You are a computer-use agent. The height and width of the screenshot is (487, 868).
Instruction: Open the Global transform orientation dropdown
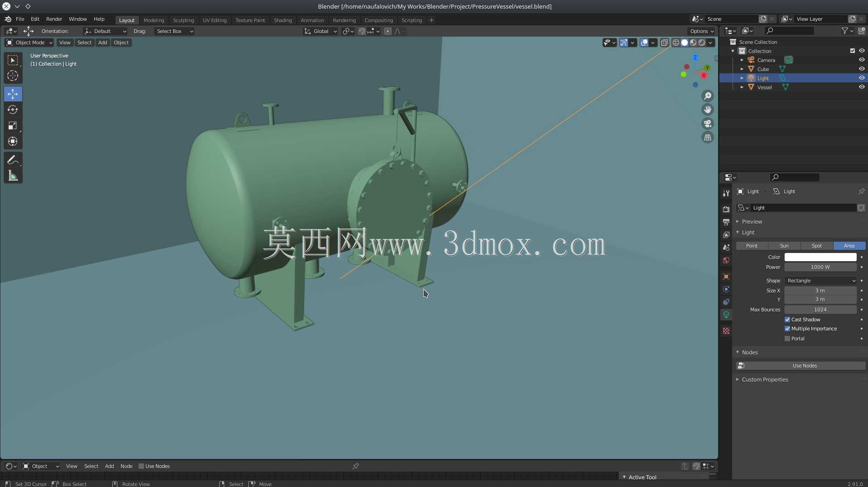[x=320, y=31]
